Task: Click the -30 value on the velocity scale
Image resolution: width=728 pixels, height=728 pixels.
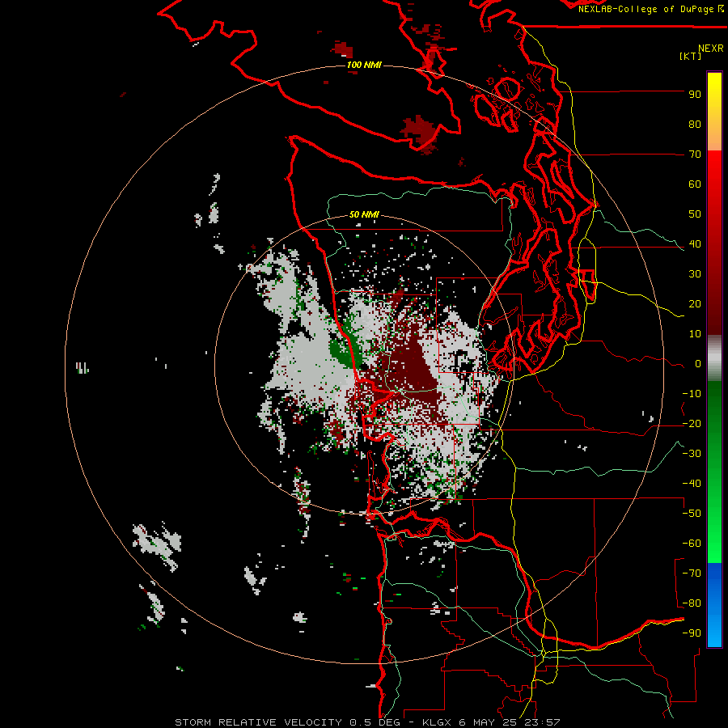Action: [692, 454]
